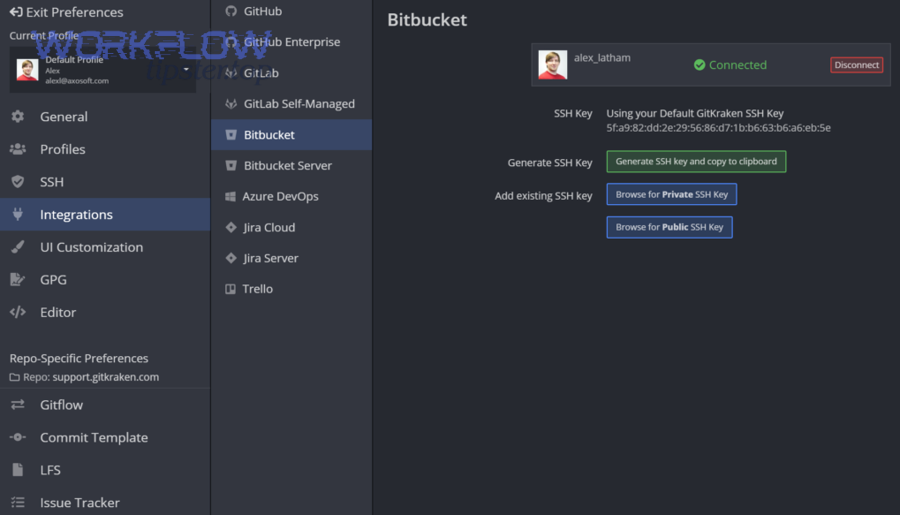Click the Editor code brackets icon
Image resolution: width=900 pixels, height=515 pixels.
coord(18,312)
